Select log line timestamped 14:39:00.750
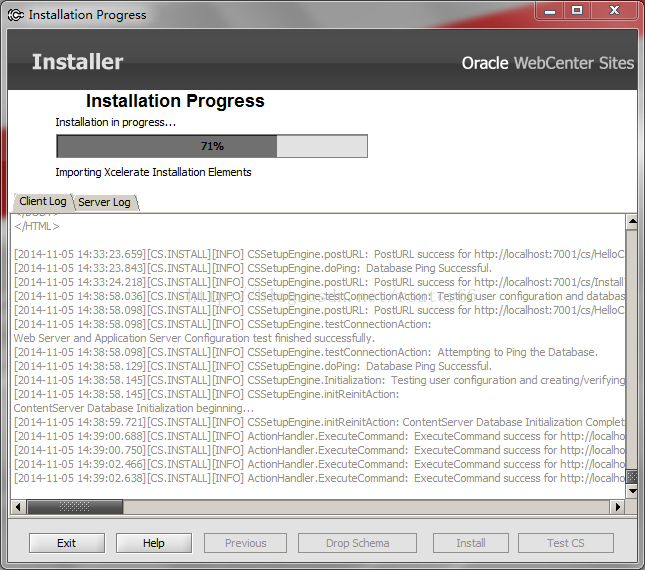 [319, 450]
